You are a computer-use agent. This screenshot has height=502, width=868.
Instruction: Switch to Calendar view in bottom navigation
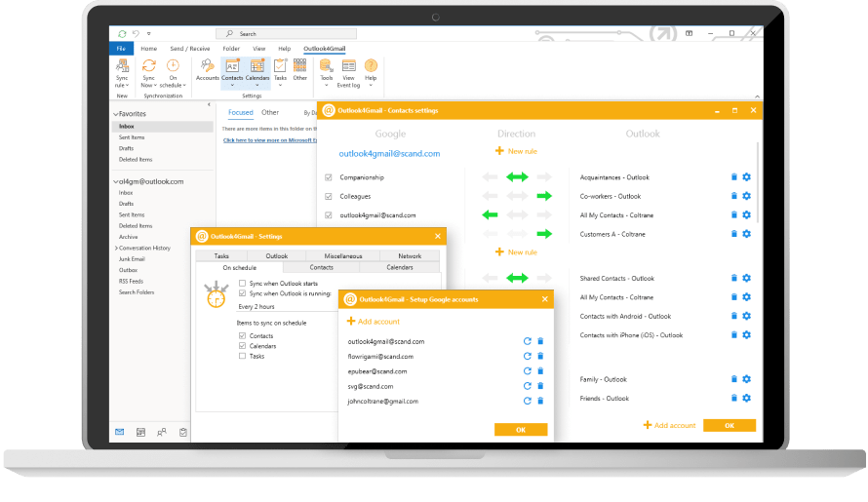(140, 432)
